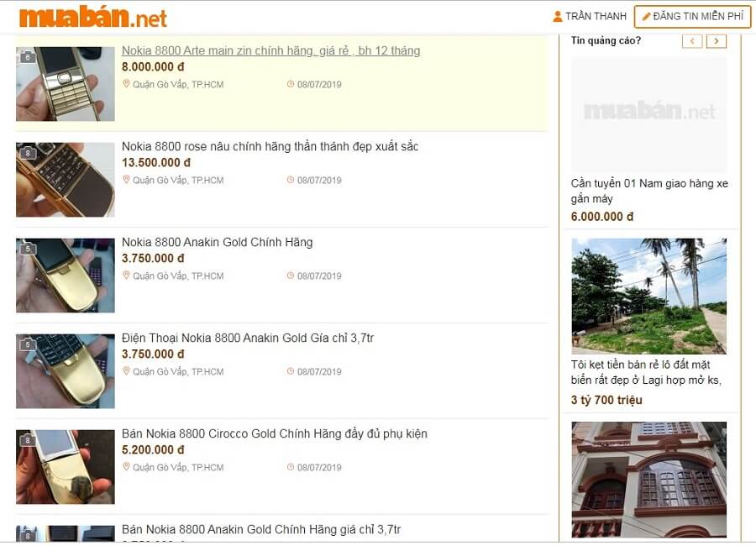Select the ad price 3 tỷ 700 triệu
This screenshot has height=546, width=756.
tap(606, 400)
